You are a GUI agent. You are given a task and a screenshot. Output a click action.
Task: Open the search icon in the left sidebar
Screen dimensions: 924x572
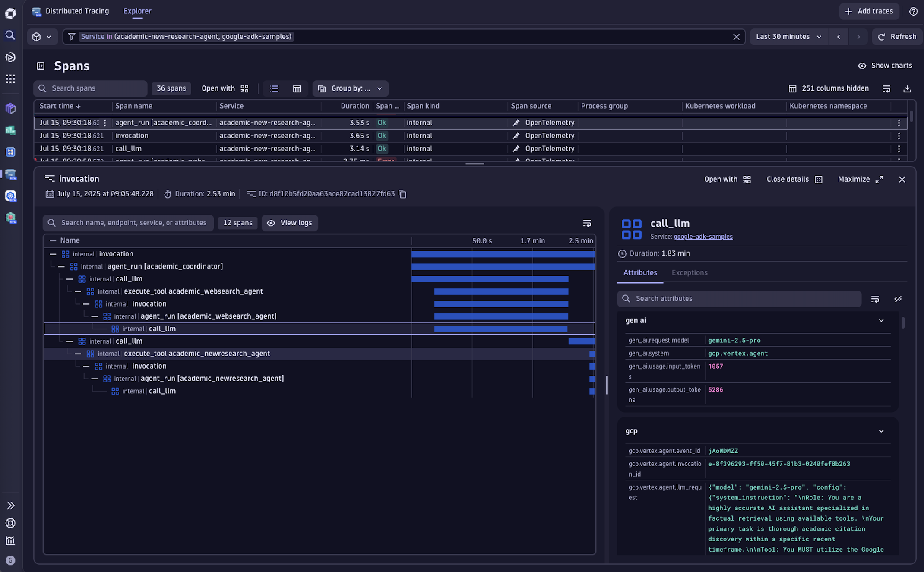coord(10,35)
